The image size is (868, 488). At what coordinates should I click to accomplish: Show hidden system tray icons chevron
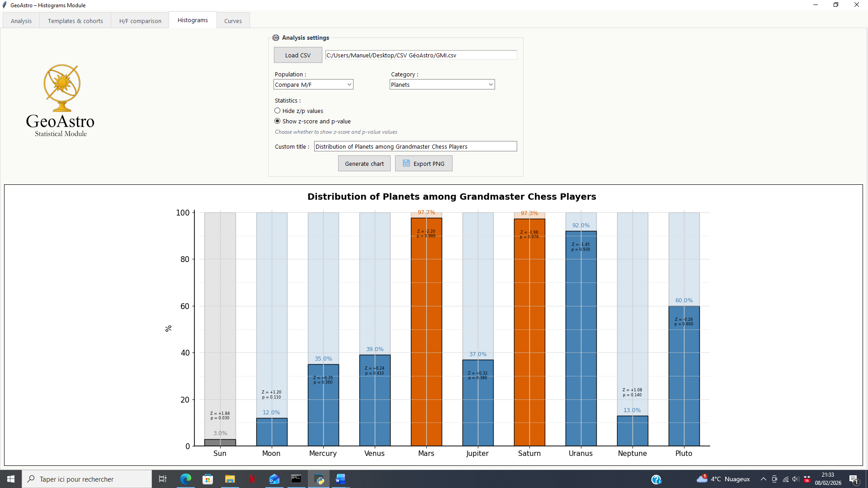[x=764, y=479]
